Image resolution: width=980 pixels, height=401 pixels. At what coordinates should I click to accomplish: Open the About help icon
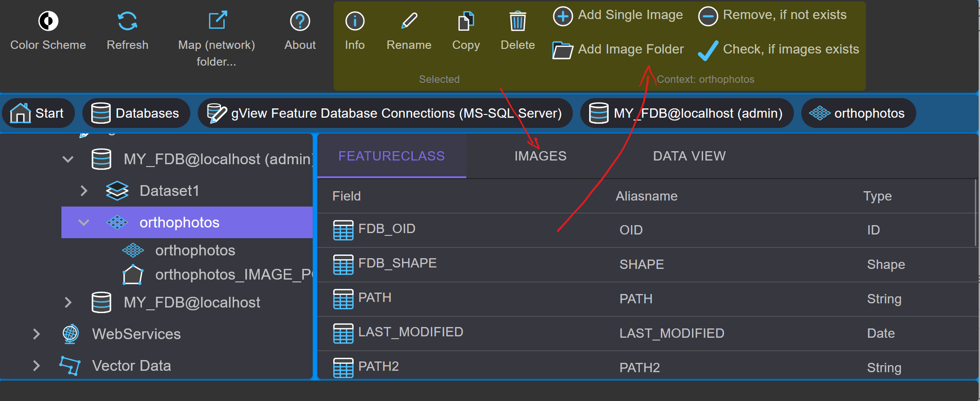coord(300,21)
